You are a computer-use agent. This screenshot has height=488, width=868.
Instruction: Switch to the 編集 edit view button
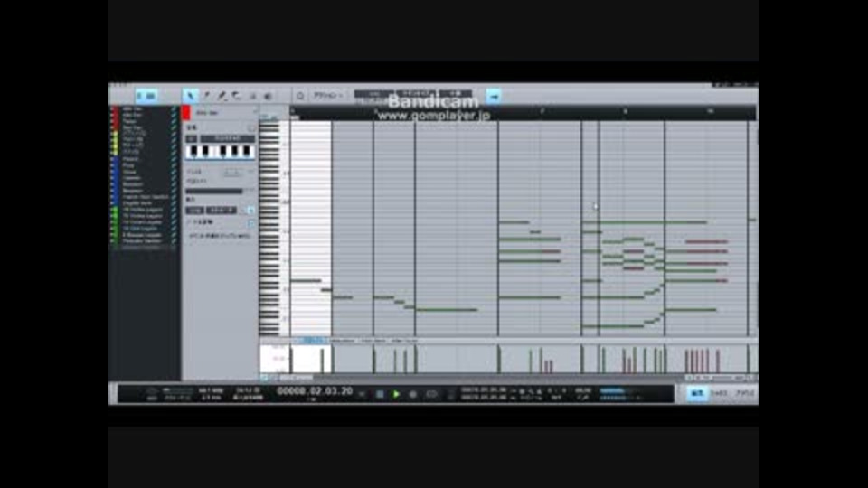[697, 393]
